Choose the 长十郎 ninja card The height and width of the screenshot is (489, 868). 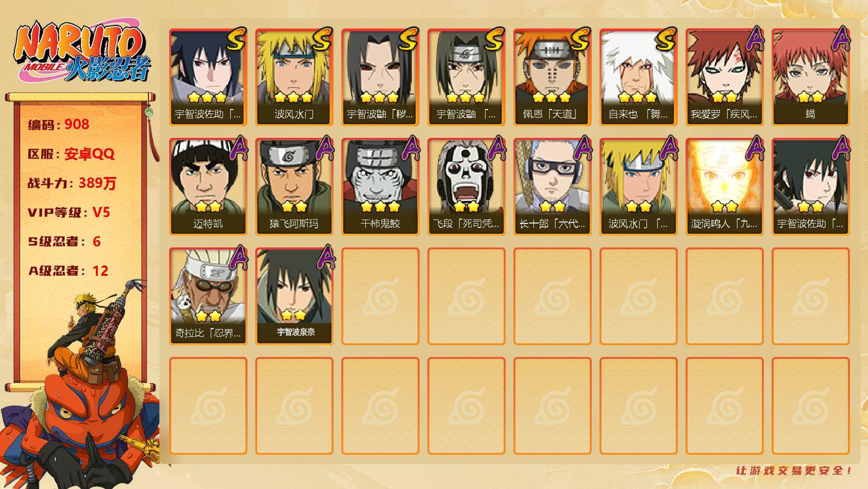(x=552, y=187)
